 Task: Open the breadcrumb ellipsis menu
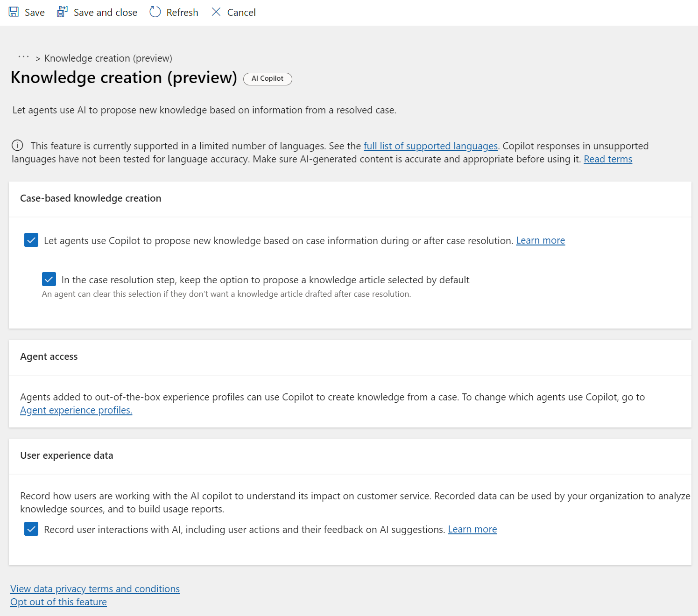(23, 57)
